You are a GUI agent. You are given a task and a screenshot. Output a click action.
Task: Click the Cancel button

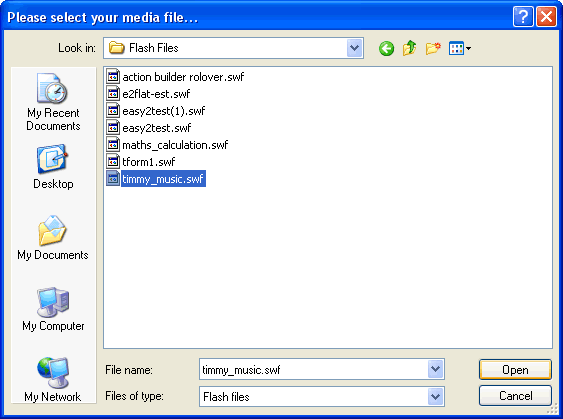point(515,396)
